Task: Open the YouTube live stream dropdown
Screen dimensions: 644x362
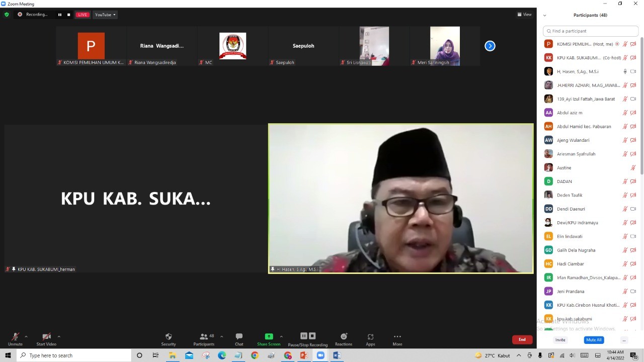Action: click(x=105, y=15)
